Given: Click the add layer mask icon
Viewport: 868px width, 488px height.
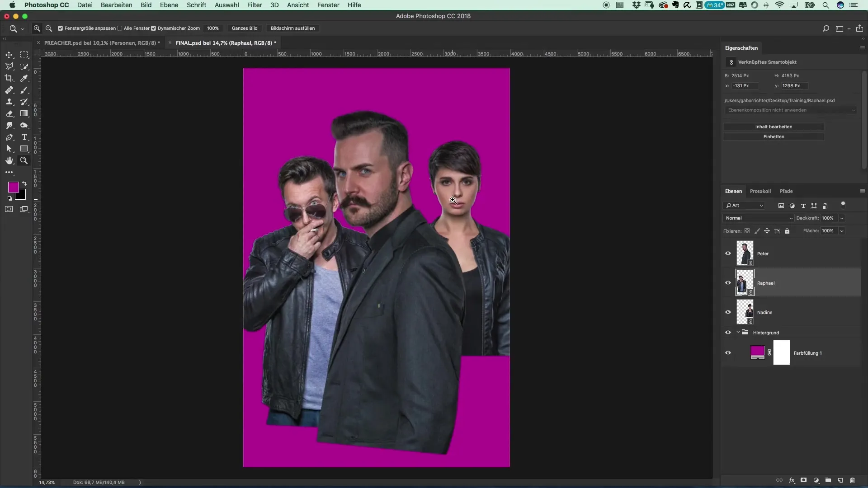Looking at the screenshot, I should coord(803,480).
